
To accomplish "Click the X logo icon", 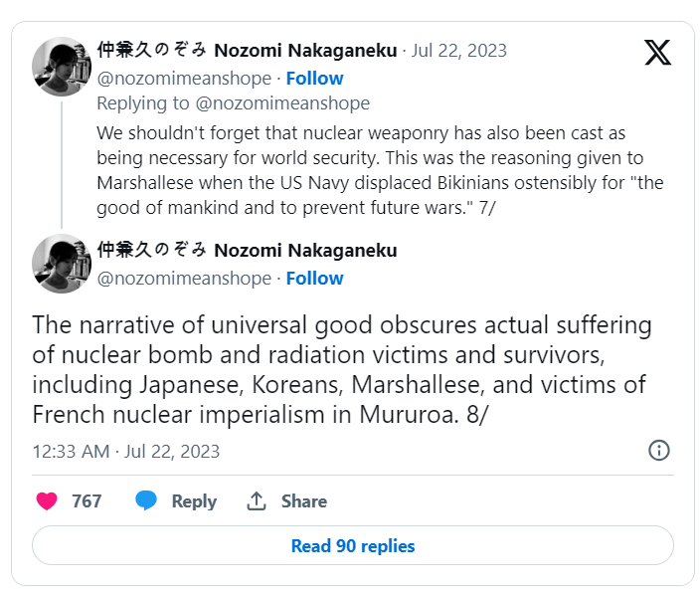I will pyautogui.click(x=657, y=53).
